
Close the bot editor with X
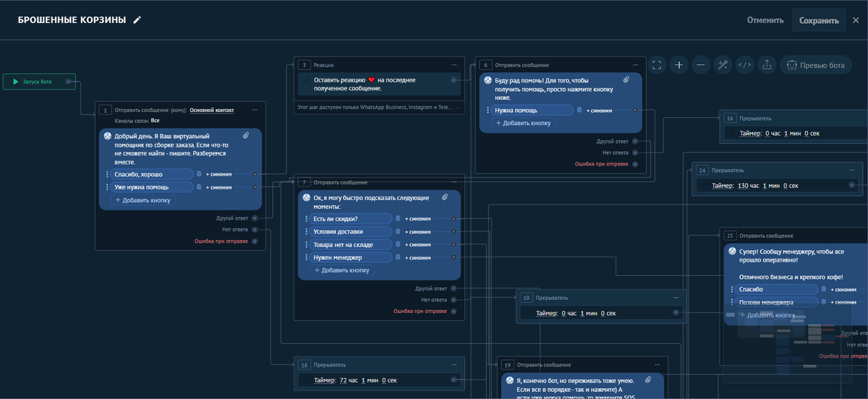(856, 20)
